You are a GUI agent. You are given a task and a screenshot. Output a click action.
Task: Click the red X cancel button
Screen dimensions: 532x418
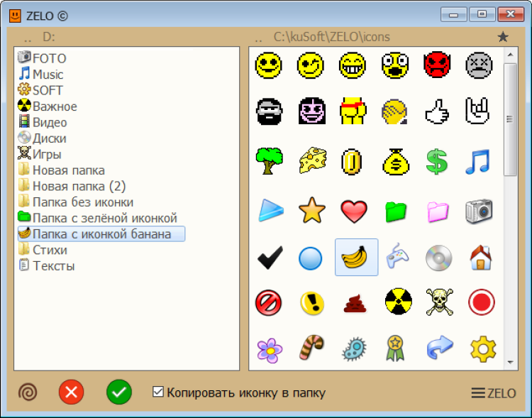click(71, 392)
